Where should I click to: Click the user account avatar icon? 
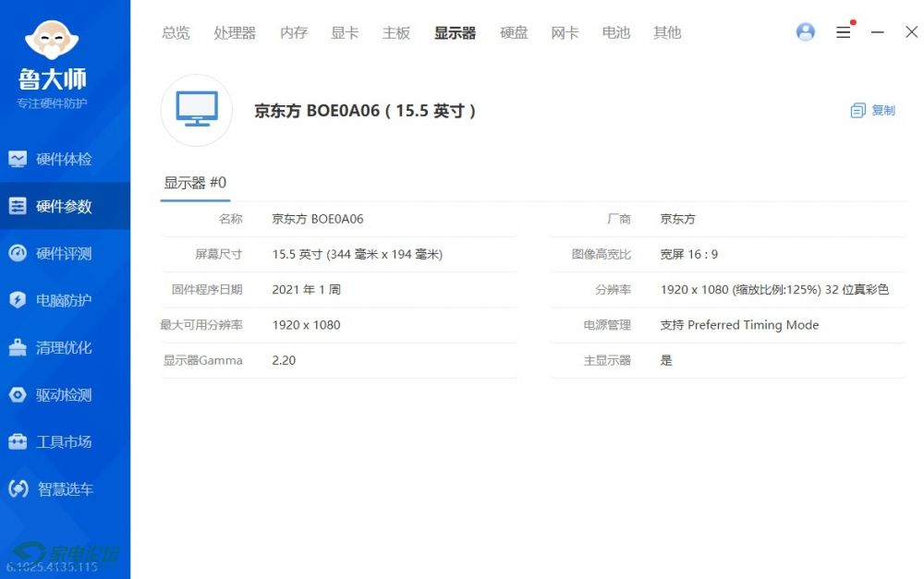pyautogui.click(x=805, y=31)
